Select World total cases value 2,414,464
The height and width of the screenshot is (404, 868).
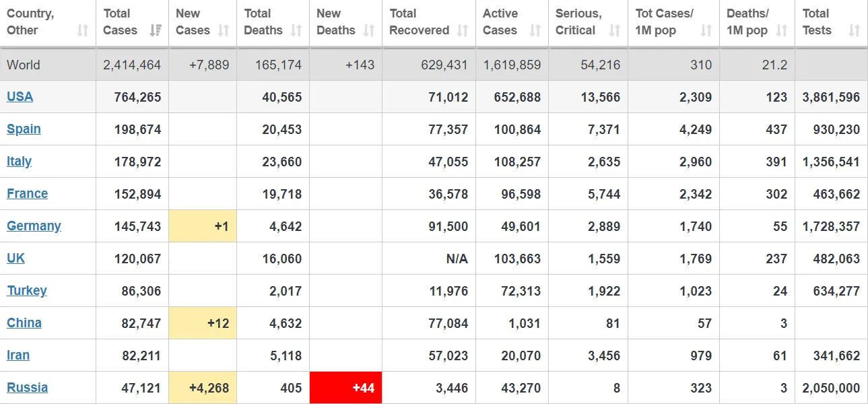(x=132, y=65)
